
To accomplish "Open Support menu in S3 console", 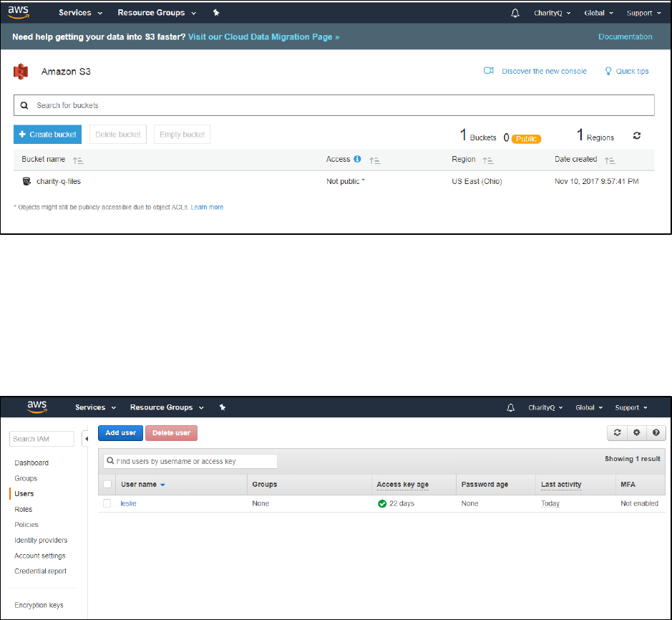I will [x=643, y=14].
